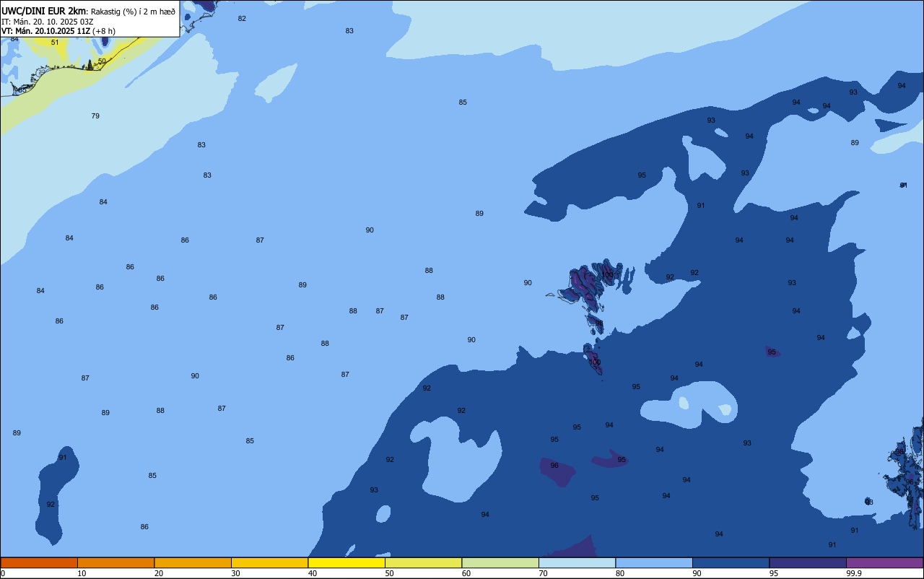The image size is (924, 579).
Task: Click the "IT: Mán. 20. 10. 2025 03Z" line
Action: [48, 22]
